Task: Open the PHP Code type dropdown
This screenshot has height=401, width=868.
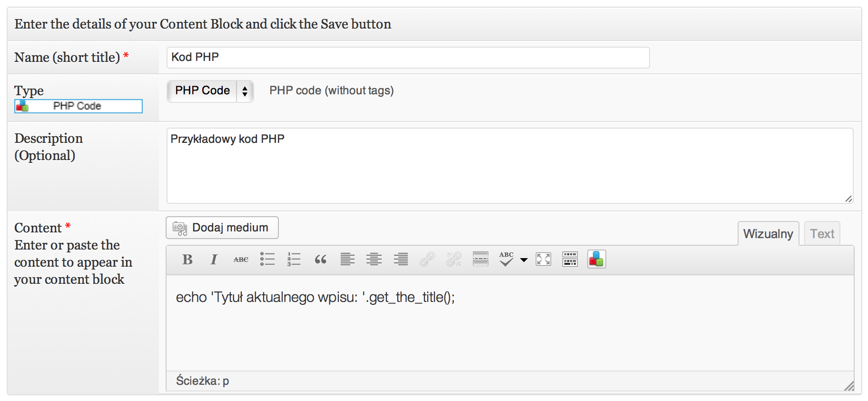Action: [x=210, y=91]
